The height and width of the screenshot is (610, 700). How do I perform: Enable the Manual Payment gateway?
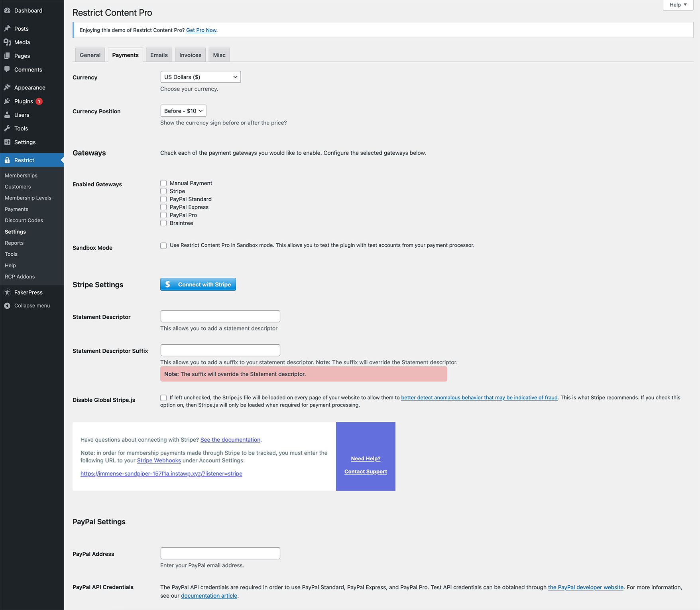coord(163,183)
